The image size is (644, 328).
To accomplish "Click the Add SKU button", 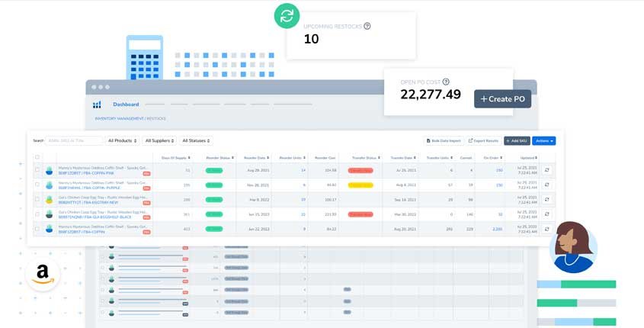I will [517, 141].
